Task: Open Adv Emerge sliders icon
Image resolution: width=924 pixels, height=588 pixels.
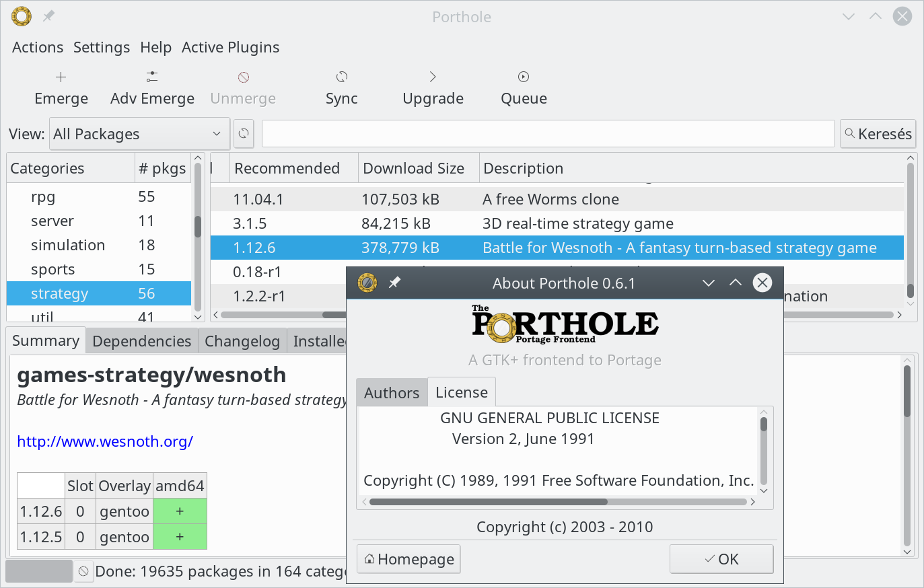Action: point(152,77)
